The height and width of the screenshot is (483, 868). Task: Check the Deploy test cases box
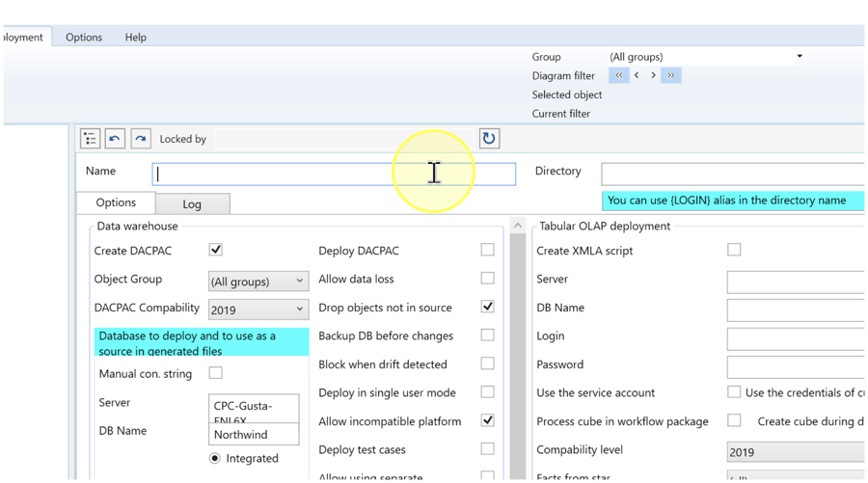487,448
